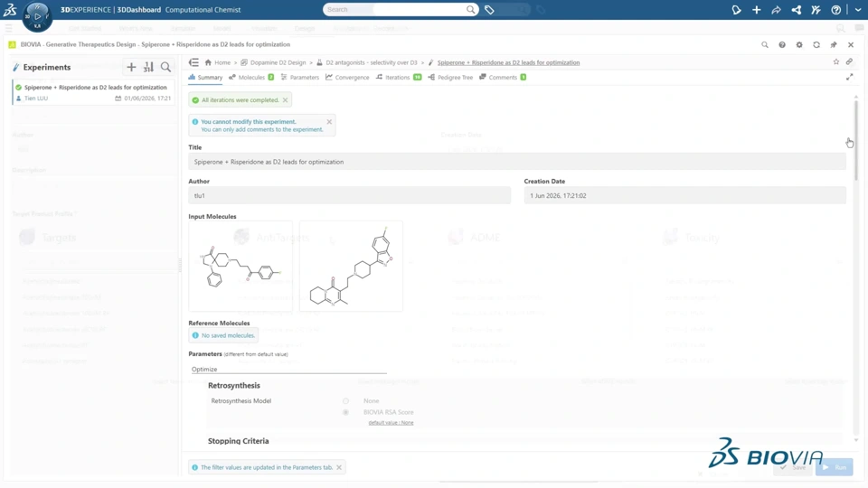Dismiss 'You cannot modify this experiment' notice
The width and height of the screenshot is (868, 488).
coord(329,122)
